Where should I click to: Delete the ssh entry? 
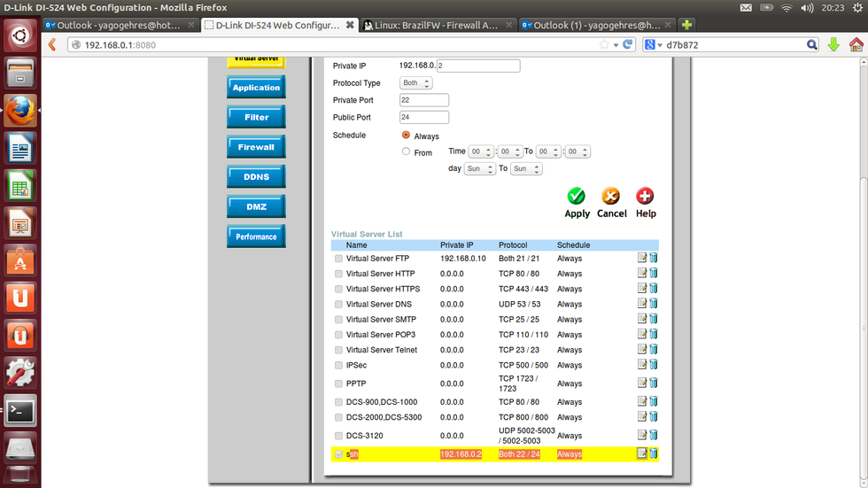coord(654,453)
